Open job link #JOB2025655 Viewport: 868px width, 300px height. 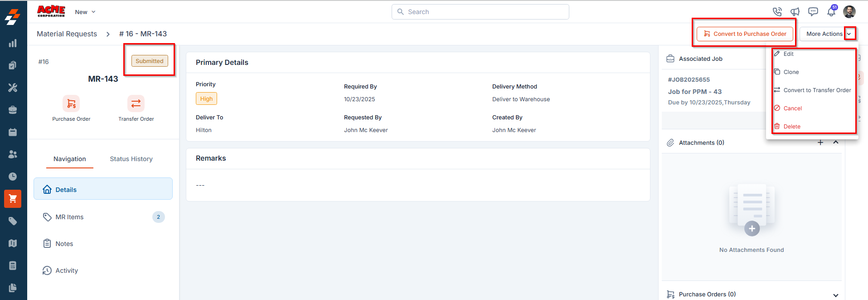click(689, 79)
